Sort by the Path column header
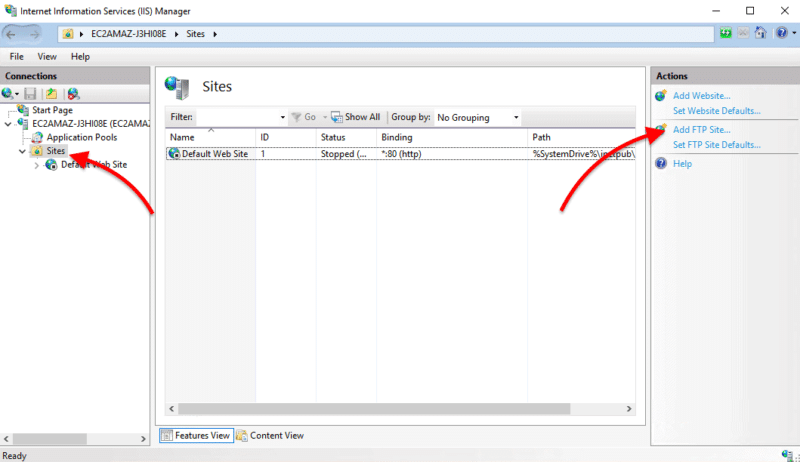This screenshot has width=800, height=462. [x=582, y=137]
